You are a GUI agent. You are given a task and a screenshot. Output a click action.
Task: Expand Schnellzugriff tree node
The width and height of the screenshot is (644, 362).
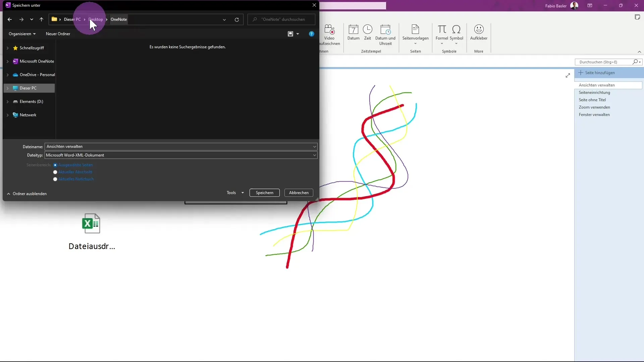click(8, 48)
